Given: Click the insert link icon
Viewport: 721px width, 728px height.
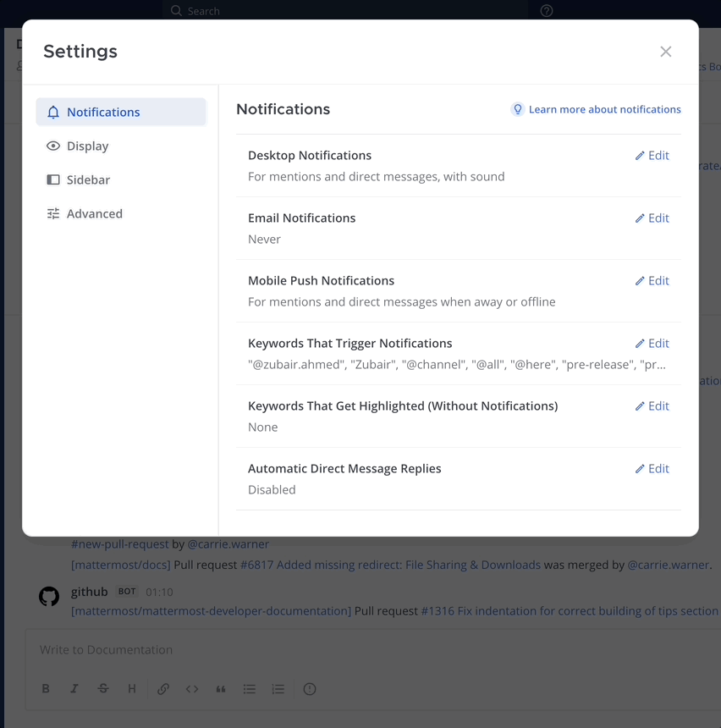Looking at the screenshot, I should click(162, 688).
